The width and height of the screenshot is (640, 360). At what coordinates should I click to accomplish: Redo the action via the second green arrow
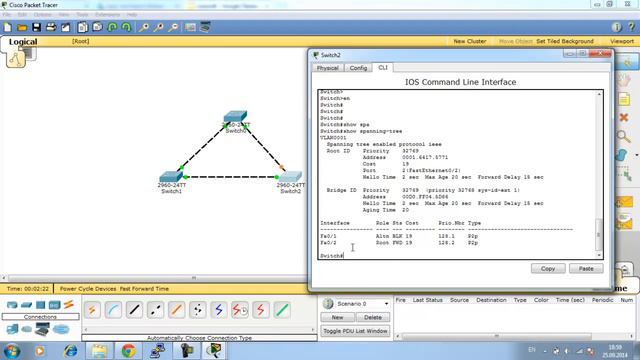[127, 27]
